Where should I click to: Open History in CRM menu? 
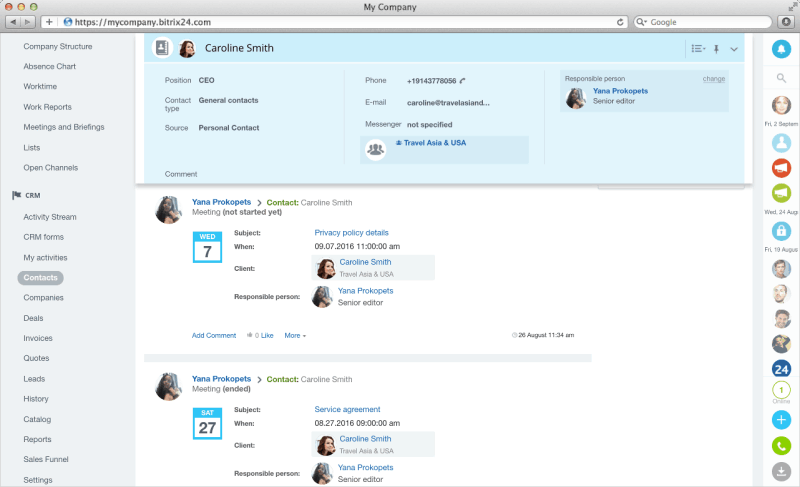tap(36, 399)
